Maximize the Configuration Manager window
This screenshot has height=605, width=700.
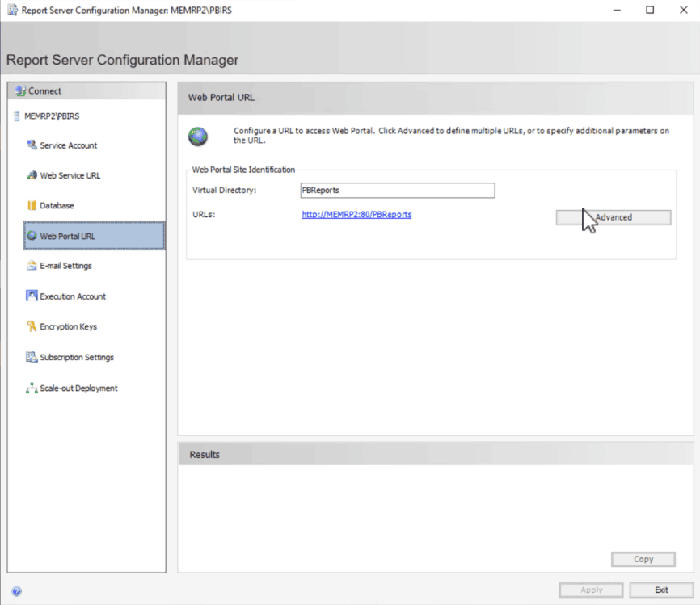pos(650,10)
